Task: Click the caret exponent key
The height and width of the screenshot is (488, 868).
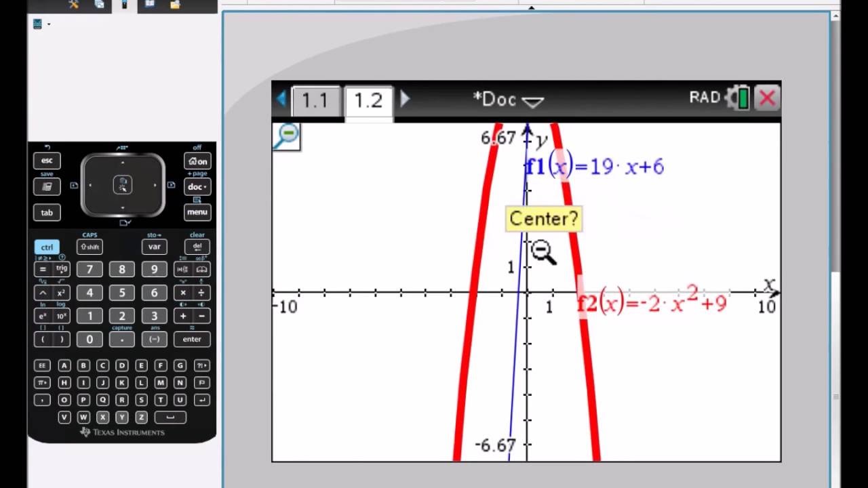Action: pos(42,293)
